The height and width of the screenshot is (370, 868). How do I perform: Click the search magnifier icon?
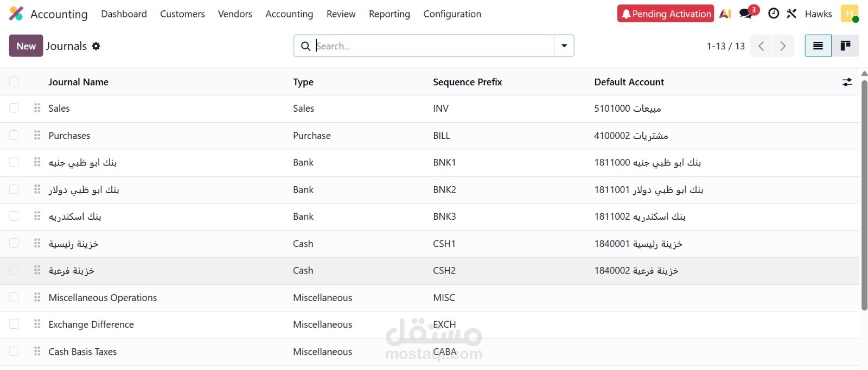tap(305, 46)
